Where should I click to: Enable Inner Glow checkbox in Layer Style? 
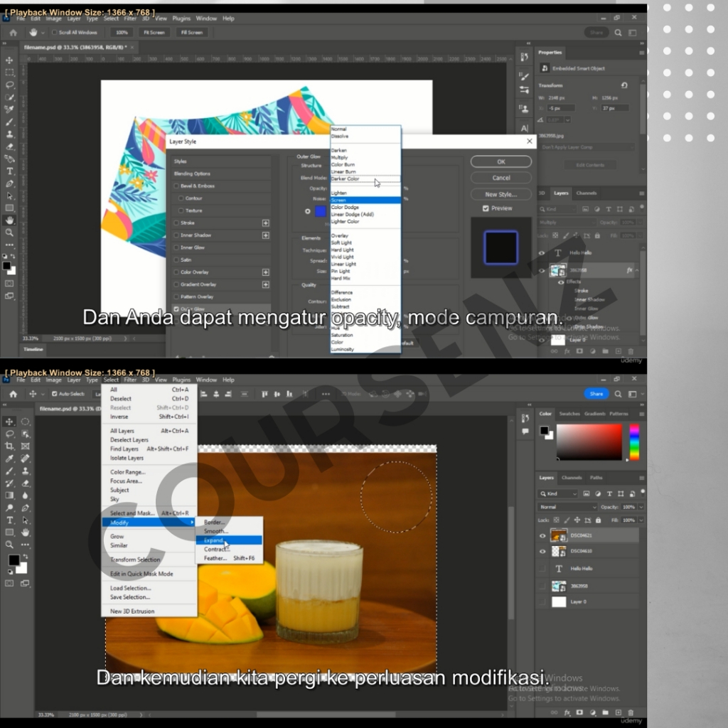[176, 247]
